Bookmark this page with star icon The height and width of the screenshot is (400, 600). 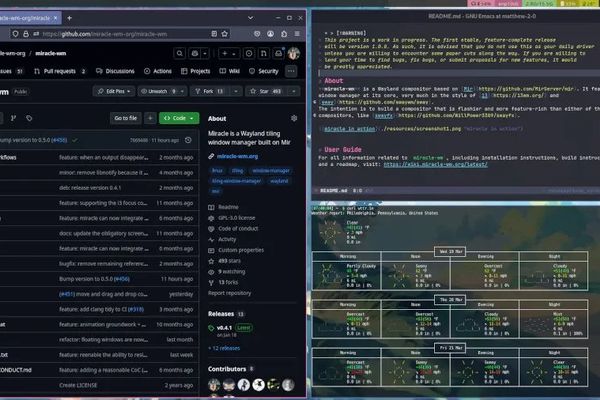(x=225, y=34)
